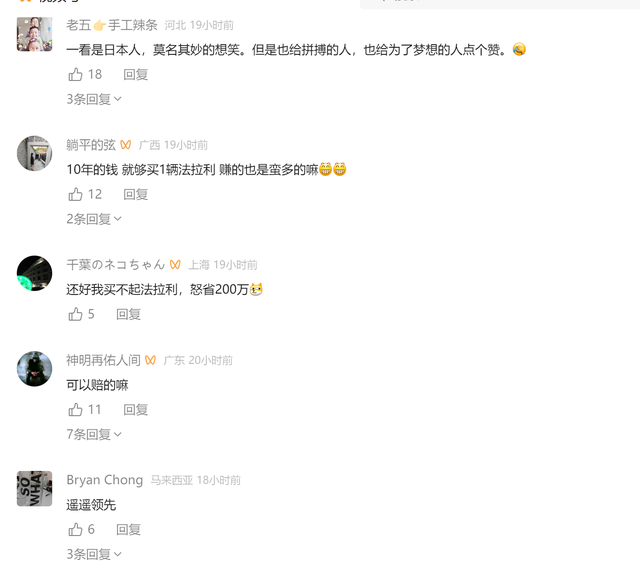Reply to Bryan Chong's comment
This screenshot has height=574, width=640.
129,530
